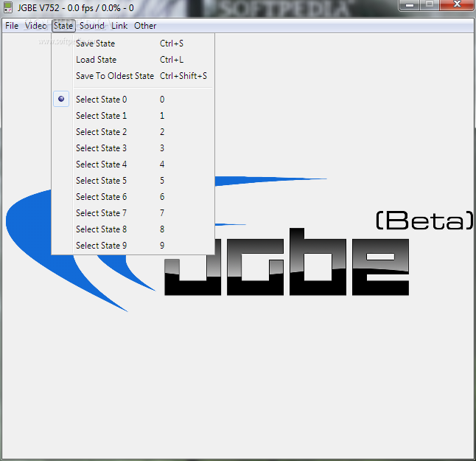Select Save To Oldest State
The image size is (476, 461).
133,76
